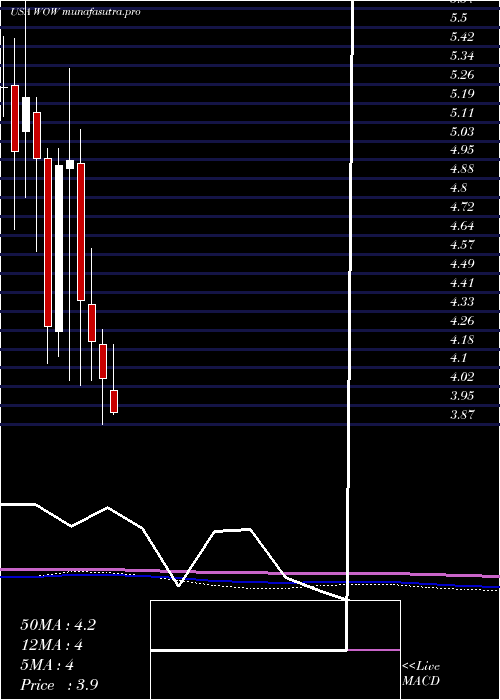The width and height of the screenshot is (500, 700).
Task: Click the 5.34 price axis label
Action: [462, 56]
